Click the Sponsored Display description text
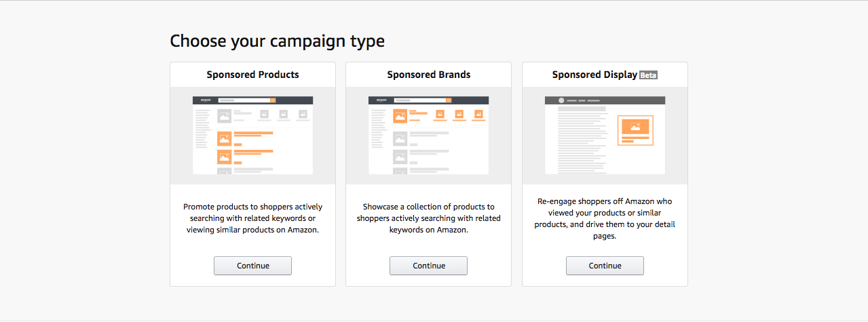868x322 pixels. pyautogui.click(x=605, y=218)
